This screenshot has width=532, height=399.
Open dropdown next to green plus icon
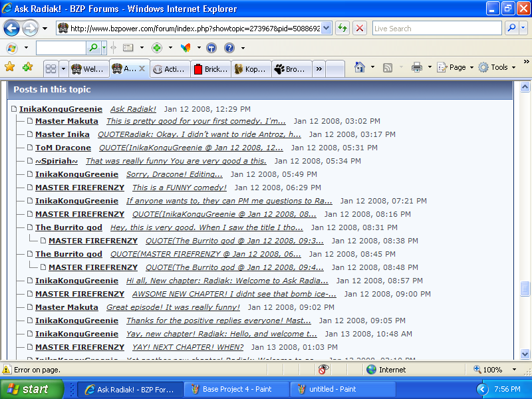[x=170, y=48]
